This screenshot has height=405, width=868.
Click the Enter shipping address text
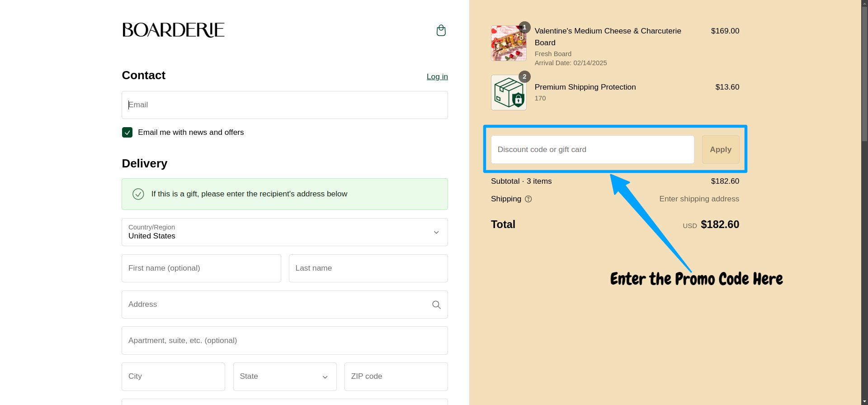tap(699, 199)
